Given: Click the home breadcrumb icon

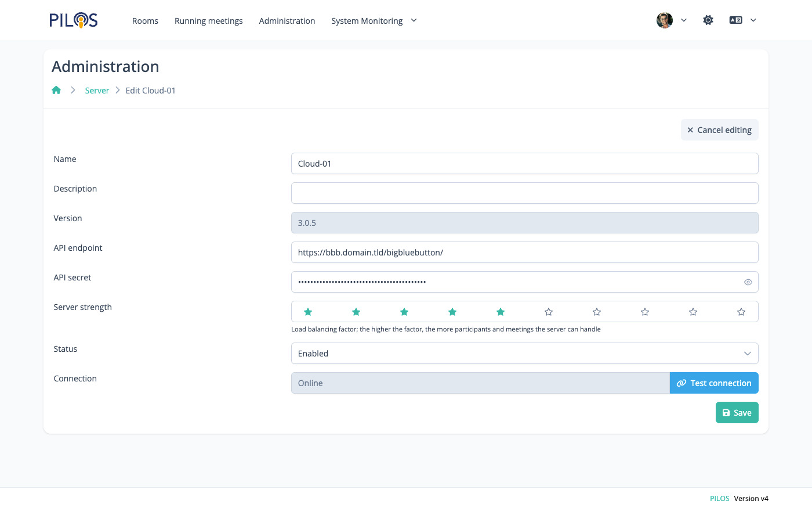Looking at the screenshot, I should tap(56, 90).
